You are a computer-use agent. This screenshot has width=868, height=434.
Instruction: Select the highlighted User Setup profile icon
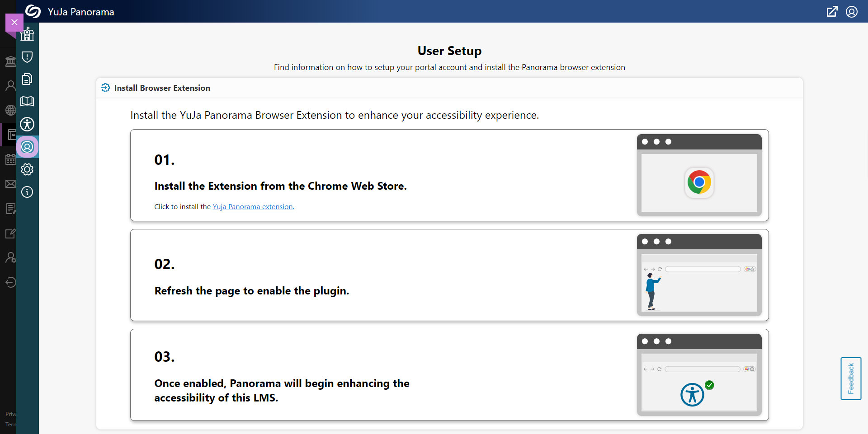pos(27,147)
